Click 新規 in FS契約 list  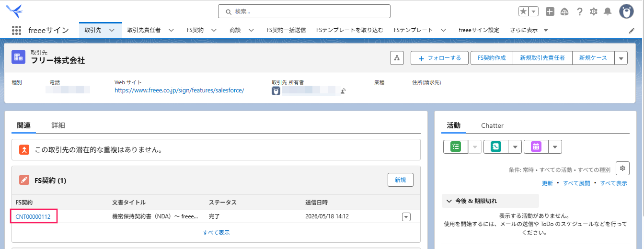(x=401, y=180)
